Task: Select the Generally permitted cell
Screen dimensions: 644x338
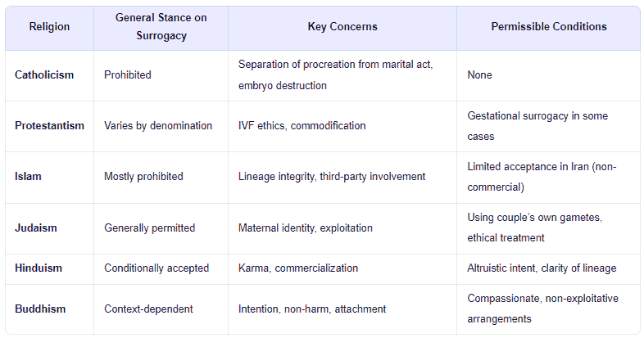Action: (149, 228)
